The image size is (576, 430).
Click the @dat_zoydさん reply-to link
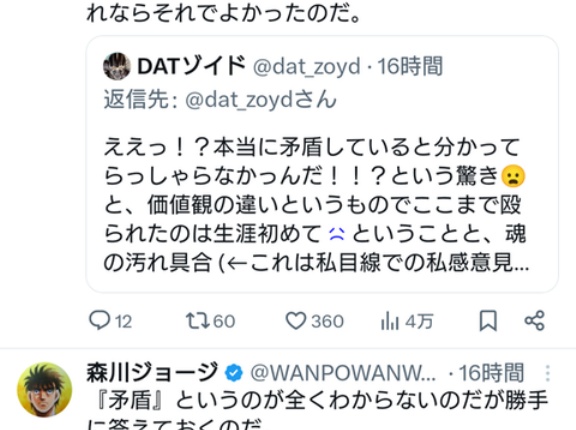261,100
